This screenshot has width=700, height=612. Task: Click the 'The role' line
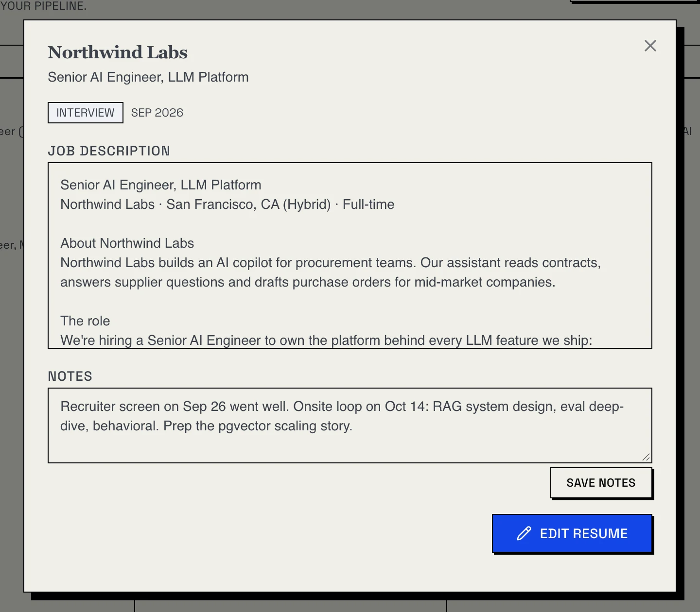(x=85, y=321)
